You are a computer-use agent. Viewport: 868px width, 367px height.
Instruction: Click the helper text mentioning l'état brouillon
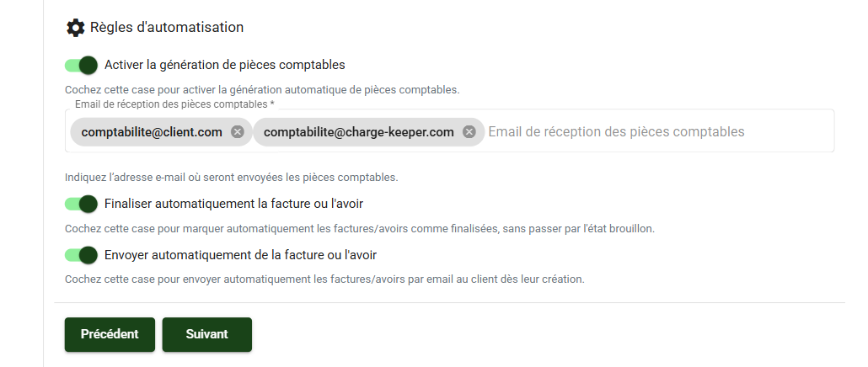[x=360, y=228]
